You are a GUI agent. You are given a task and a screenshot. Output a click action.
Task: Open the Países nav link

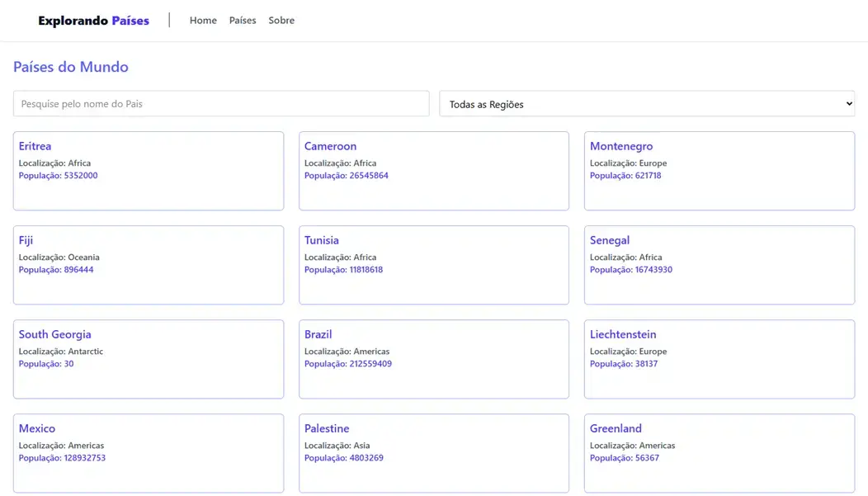point(243,21)
